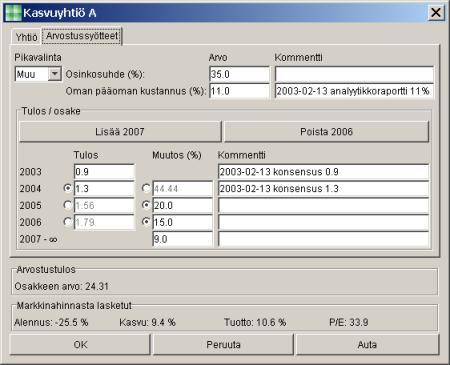
Task: Click the 'Alennus: -25.5 %' text
Action: [51, 322]
